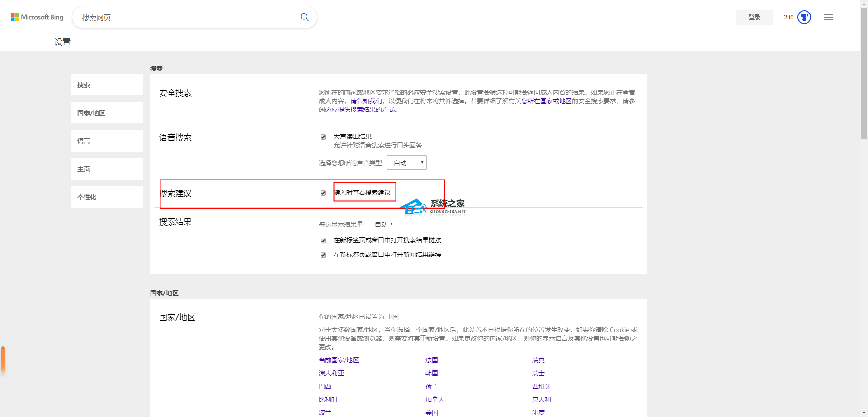Screen dimensions: 868x417
Task: Uncheck 键入时查看搜索建议 checkbox
Action: tap(323, 193)
